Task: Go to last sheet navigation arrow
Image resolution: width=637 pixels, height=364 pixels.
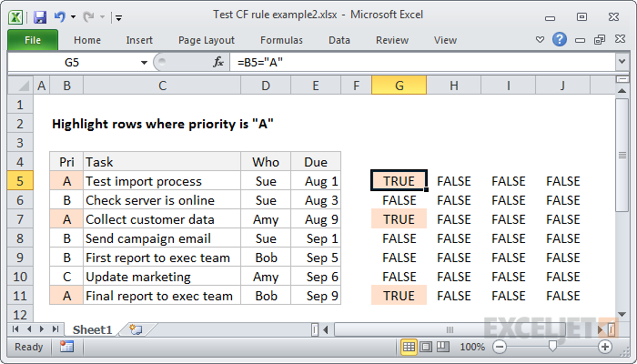Action: click(x=56, y=329)
